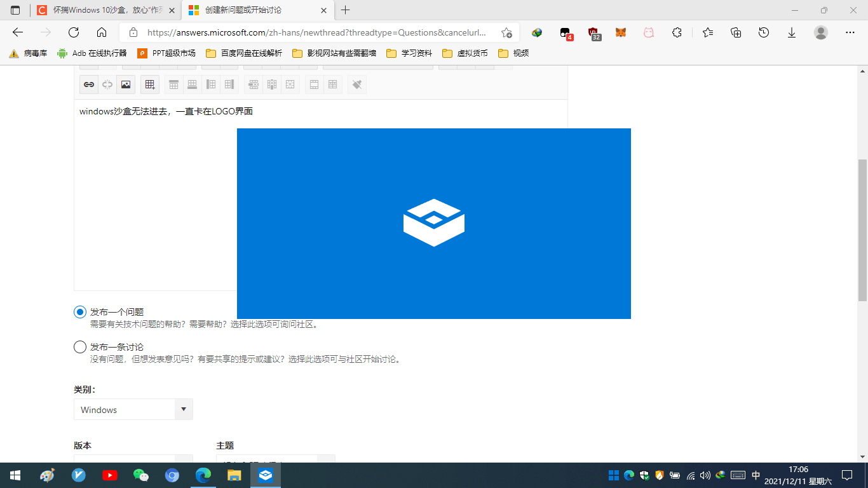The width and height of the screenshot is (868, 488).
Task: Click the Windows Sandbox loading logo
Action: point(434,222)
